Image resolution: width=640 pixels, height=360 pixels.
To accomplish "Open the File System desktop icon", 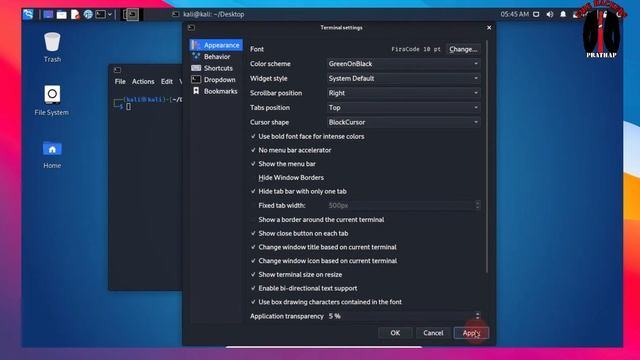I will (x=52, y=100).
